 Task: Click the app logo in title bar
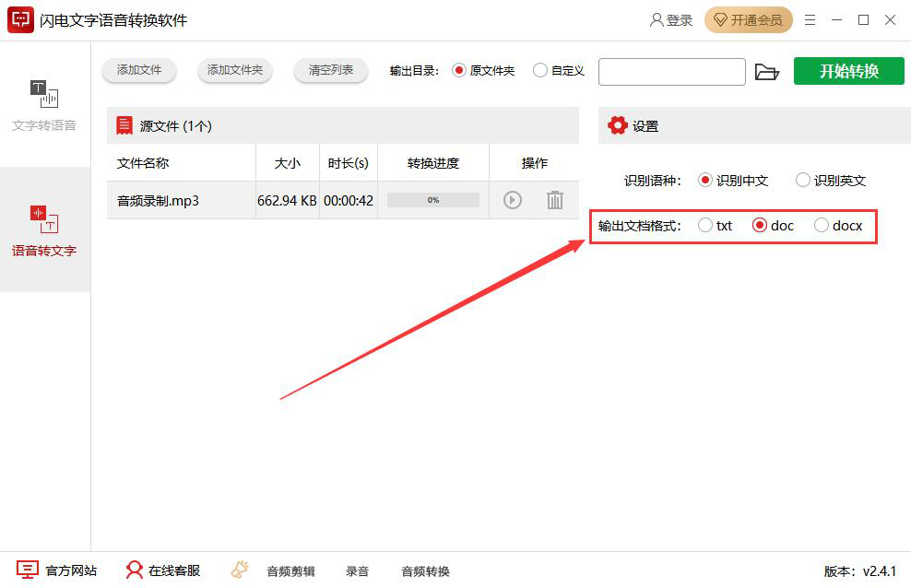click(x=20, y=19)
